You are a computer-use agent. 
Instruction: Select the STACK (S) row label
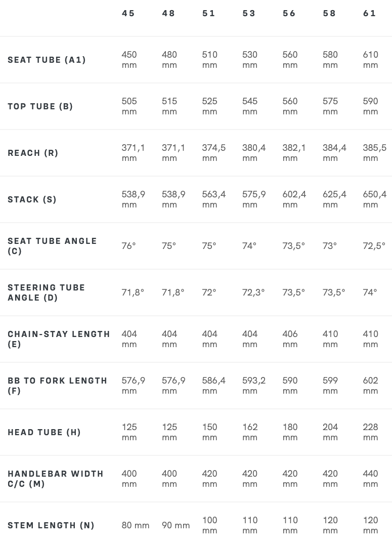(x=32, y=200)
